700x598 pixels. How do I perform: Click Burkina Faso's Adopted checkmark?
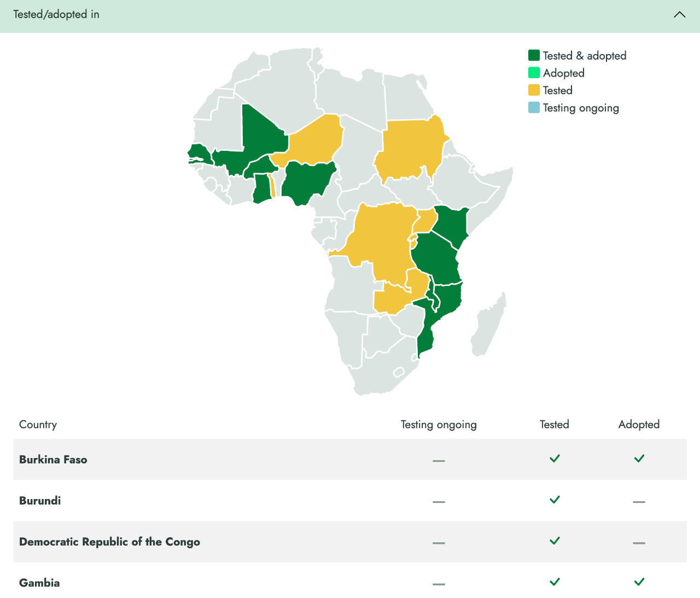pyautogui.click(x=639, y=459)
